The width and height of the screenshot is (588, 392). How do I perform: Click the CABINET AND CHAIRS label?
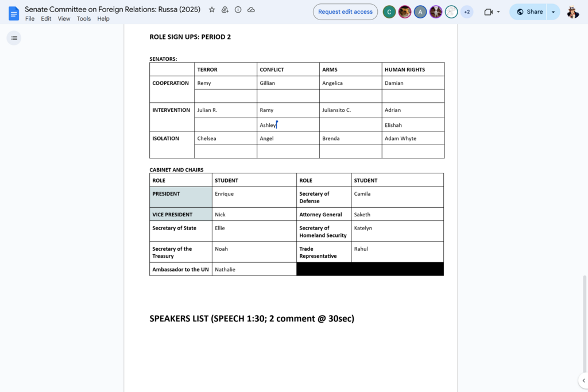[176, 170]
